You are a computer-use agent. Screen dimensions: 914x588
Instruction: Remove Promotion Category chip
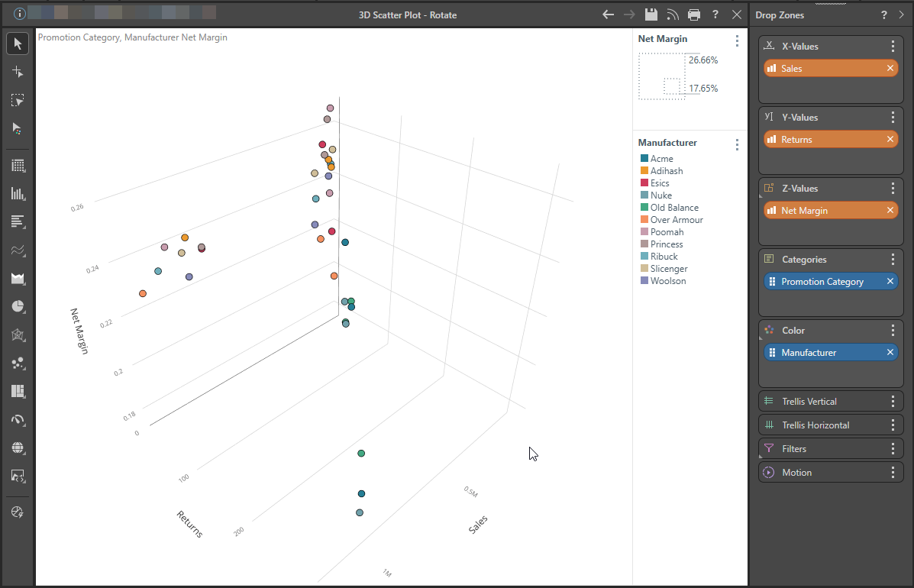tap(890, 282)
